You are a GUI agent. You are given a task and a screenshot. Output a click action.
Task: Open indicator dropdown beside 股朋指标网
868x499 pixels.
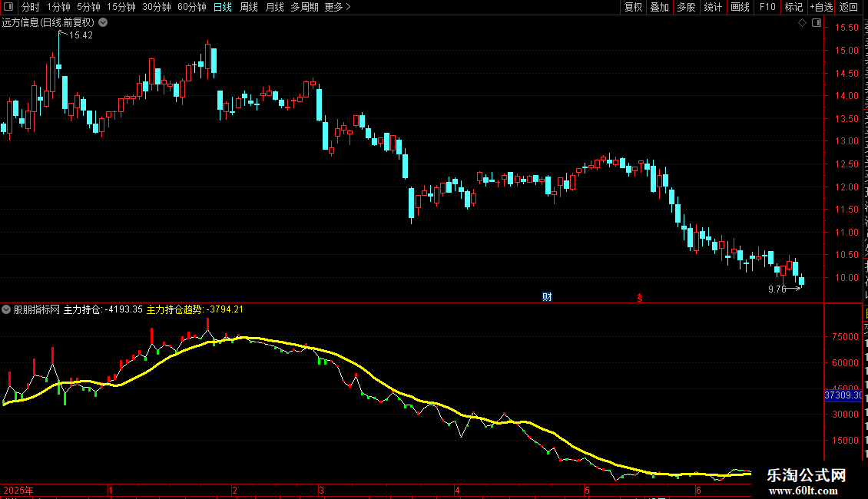(x=6, y=309)
